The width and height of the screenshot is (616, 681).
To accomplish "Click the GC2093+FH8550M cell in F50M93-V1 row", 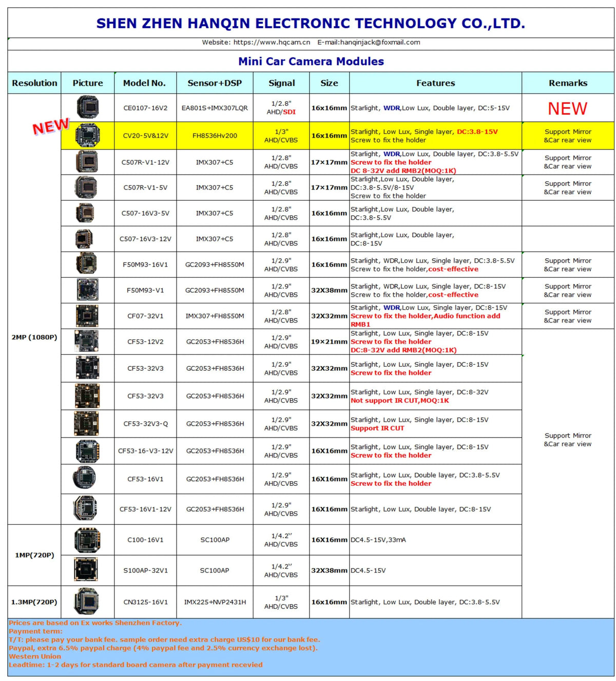I will coord(215,290).
